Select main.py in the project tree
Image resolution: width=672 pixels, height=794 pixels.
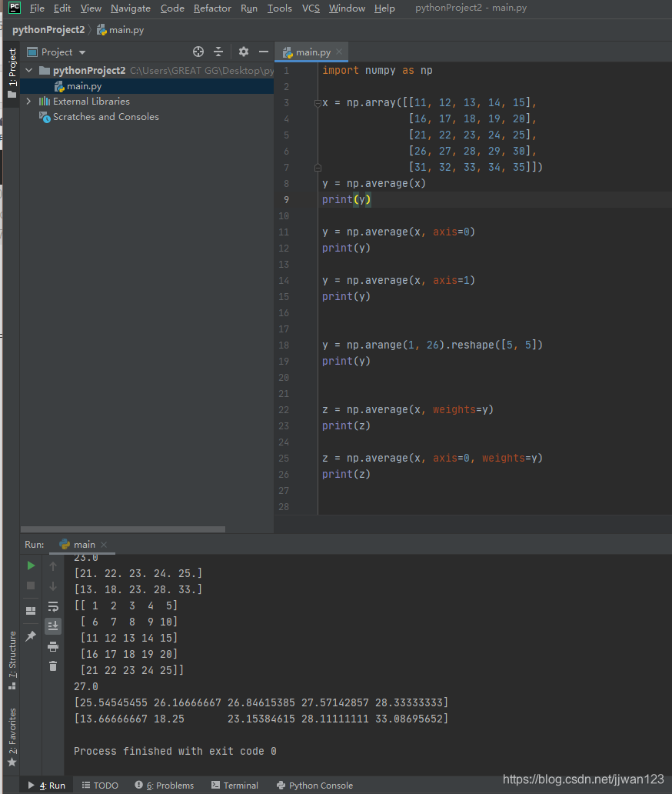[x=147, y=86]
